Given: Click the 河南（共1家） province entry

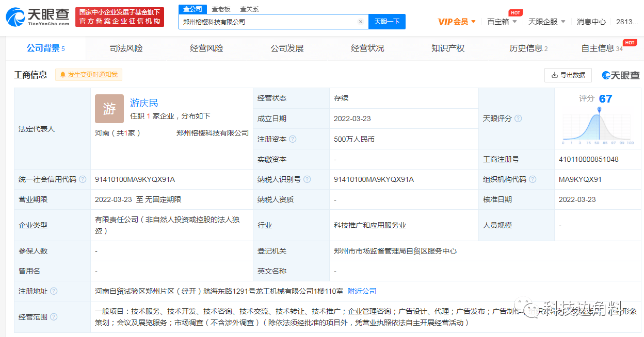Looking at the screenshot, I should tap(118, 133).
